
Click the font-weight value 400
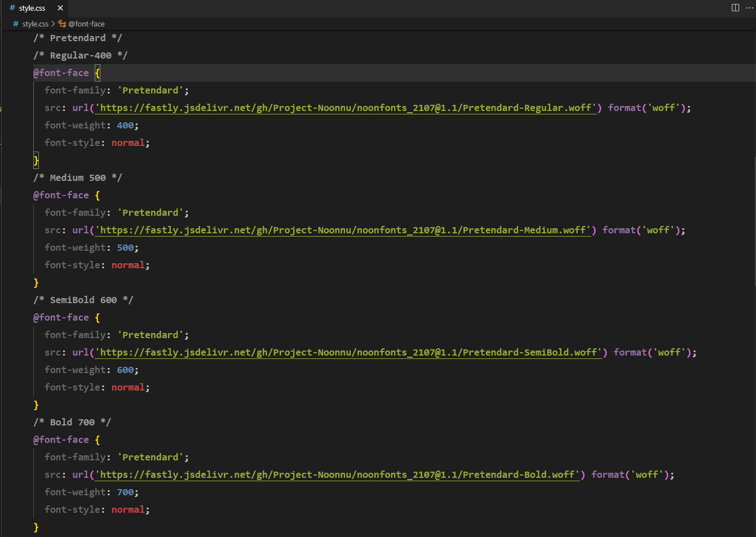[125, 125]
